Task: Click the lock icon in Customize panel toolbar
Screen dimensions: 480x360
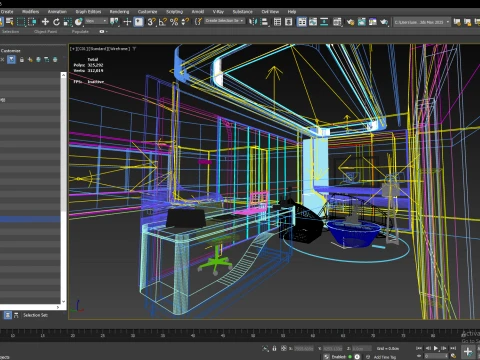Action: point(22,60)
